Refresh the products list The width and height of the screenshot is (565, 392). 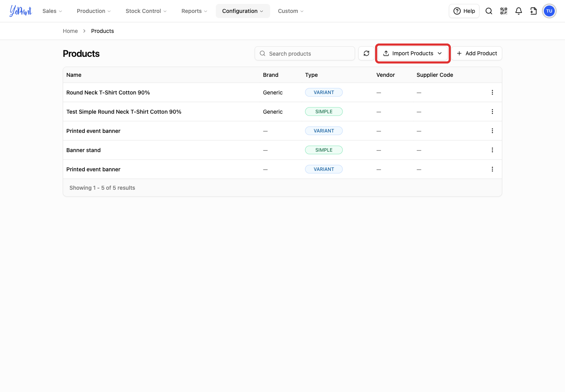click(x=366, y=53)
